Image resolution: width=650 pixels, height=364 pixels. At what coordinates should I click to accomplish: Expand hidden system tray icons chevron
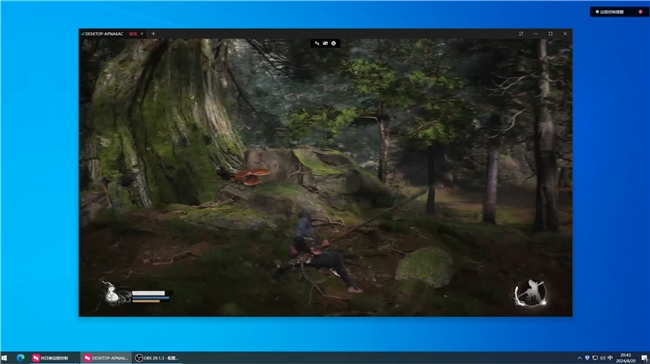(580, 358)
